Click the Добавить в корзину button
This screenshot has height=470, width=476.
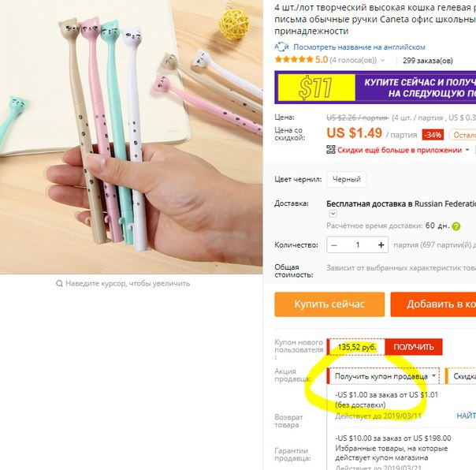tap(433, 304)
